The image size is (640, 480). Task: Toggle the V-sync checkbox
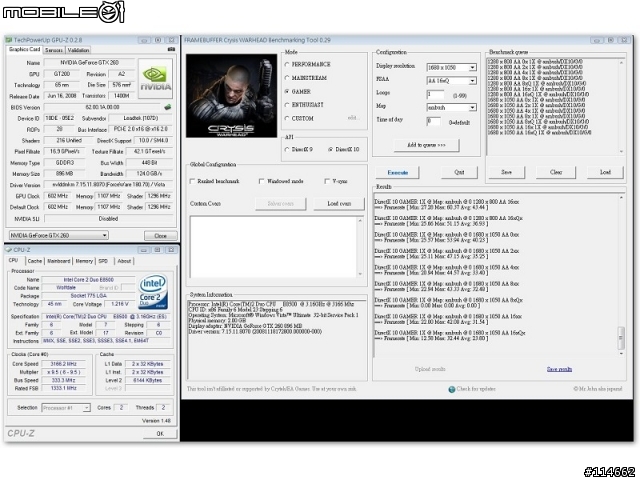tap(327, 181)
